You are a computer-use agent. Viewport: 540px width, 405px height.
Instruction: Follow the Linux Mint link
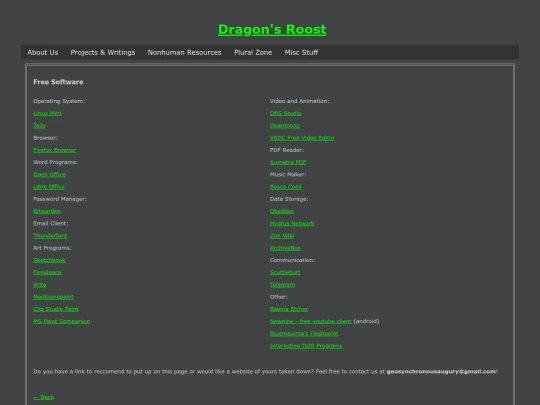point(48,113)
